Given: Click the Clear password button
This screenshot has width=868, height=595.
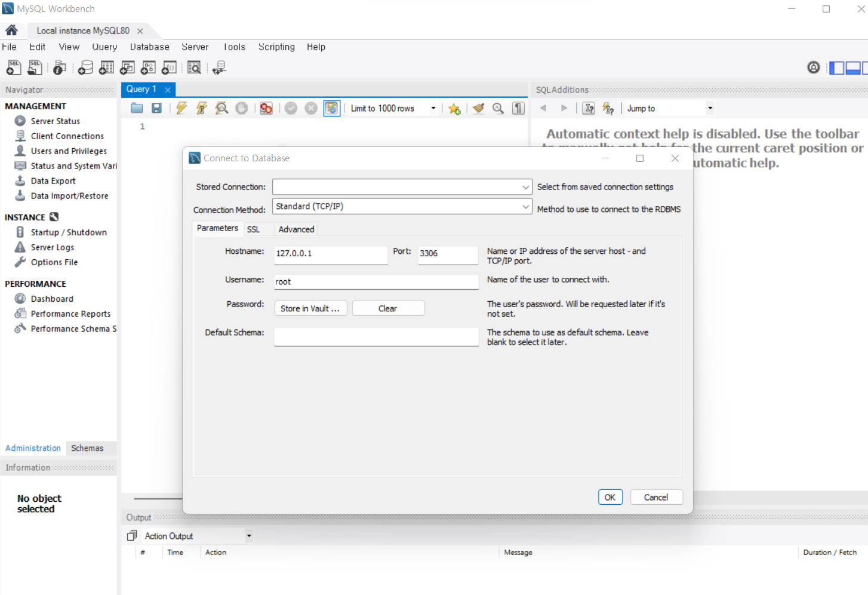Looking at the screenshot, I should (388, 308).
